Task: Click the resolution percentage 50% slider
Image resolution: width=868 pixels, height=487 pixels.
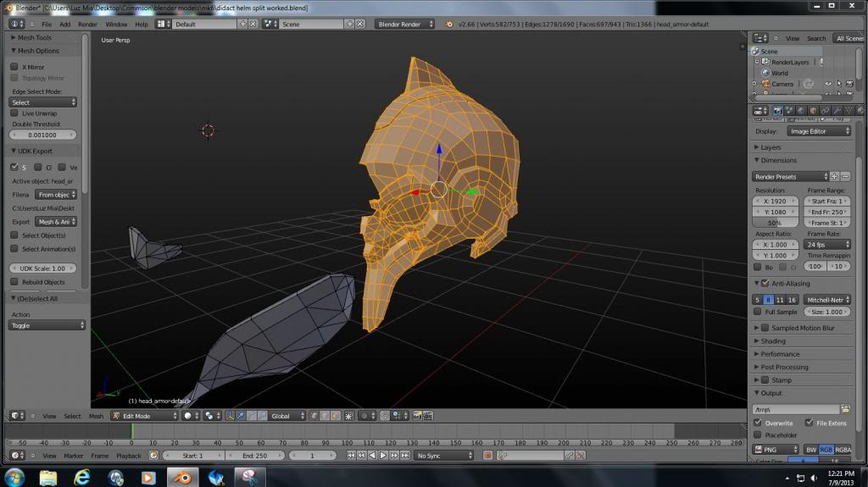Action: coord(775,222)
